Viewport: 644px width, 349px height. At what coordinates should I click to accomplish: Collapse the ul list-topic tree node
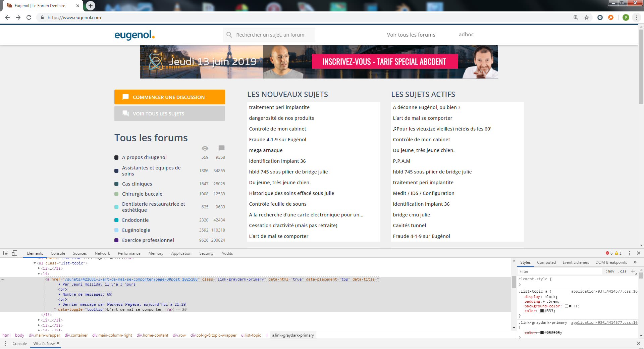pos(35,263)
